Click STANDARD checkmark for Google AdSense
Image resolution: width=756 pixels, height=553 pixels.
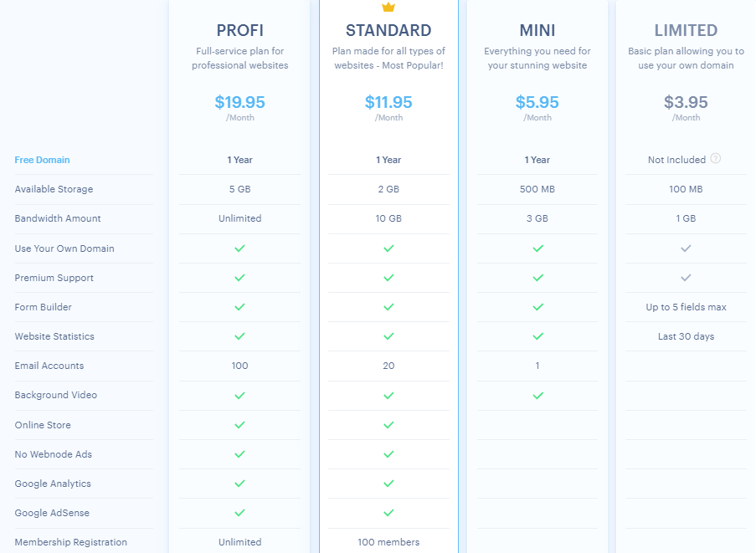388,513
